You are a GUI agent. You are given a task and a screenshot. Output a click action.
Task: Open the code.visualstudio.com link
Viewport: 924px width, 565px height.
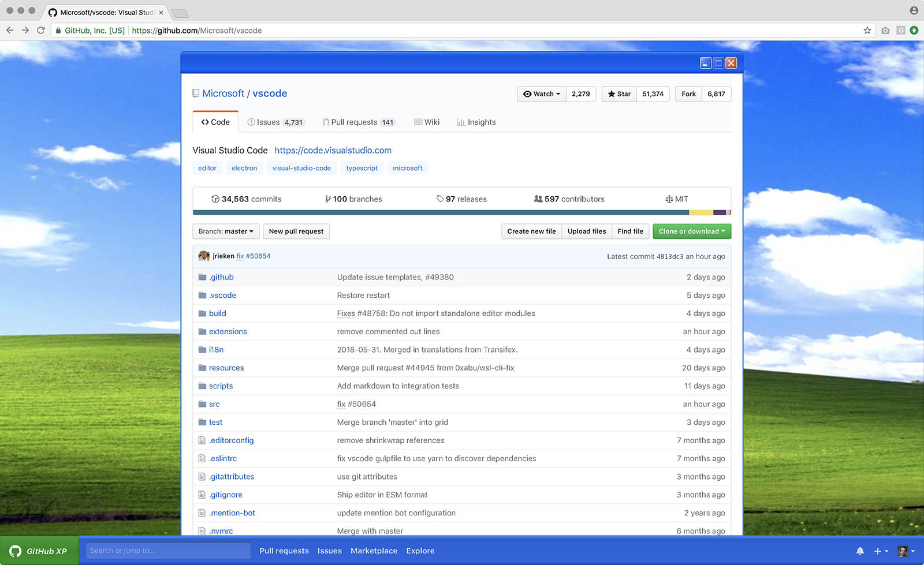[333, 150]
